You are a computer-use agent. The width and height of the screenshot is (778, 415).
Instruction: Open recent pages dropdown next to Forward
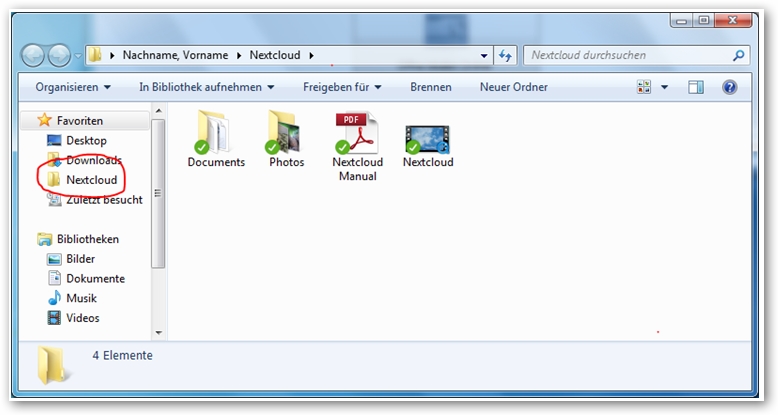pyautogui.click(x=78, y=56)
